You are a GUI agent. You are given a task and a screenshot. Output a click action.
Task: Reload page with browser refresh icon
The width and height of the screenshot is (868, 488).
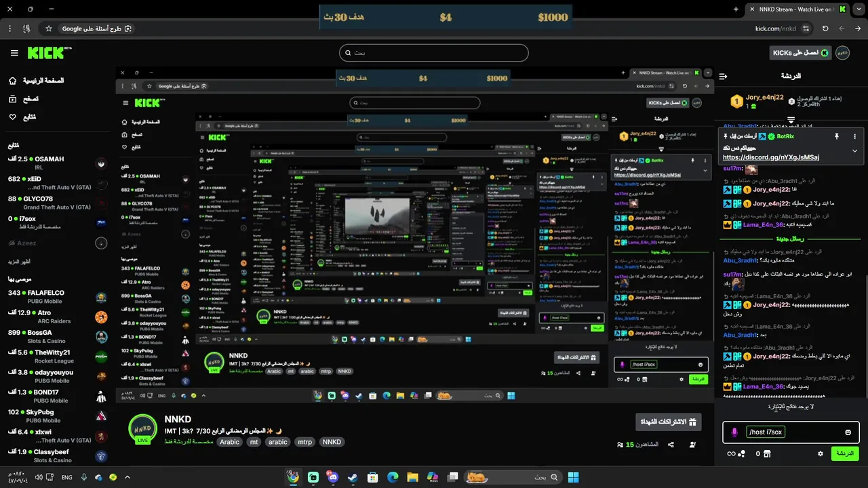[x=825, y=28]
